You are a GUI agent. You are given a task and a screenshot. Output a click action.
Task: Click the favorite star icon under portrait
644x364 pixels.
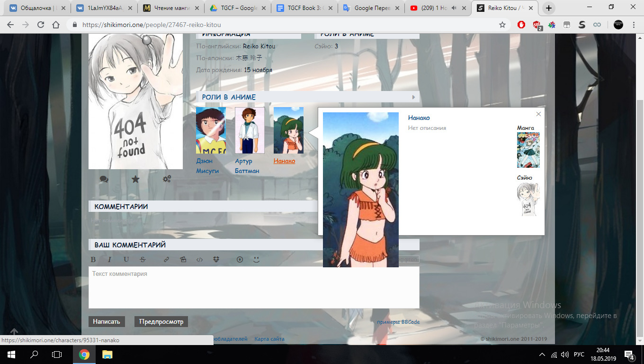point(135,179)
